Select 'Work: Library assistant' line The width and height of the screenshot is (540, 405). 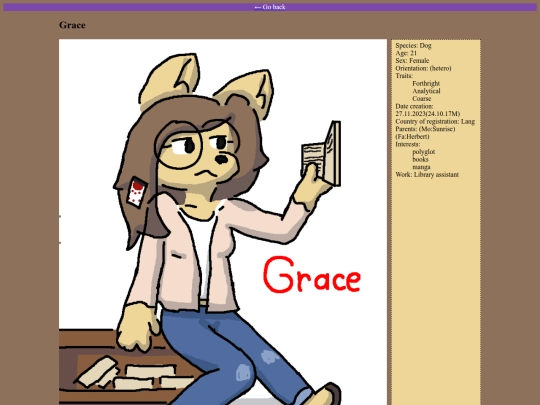(x=427, y=174)
